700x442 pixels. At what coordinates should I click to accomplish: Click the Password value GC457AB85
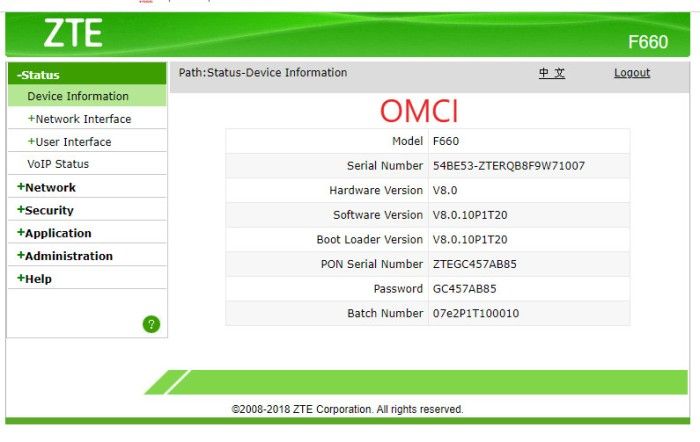click(464, 289)
